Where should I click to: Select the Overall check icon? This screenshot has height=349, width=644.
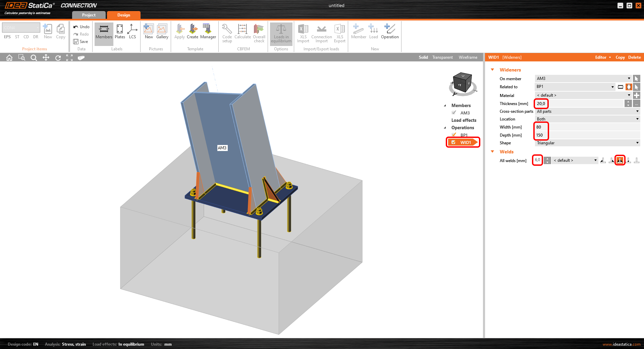(x=259, y=33)
